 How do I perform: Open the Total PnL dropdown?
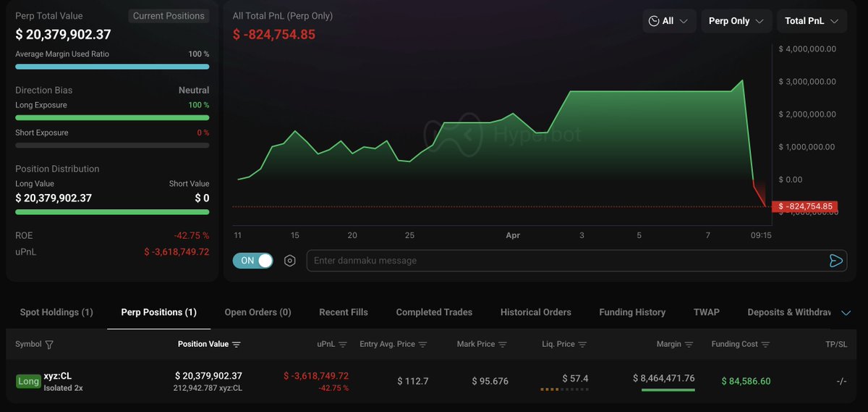[x=811, y=21]
